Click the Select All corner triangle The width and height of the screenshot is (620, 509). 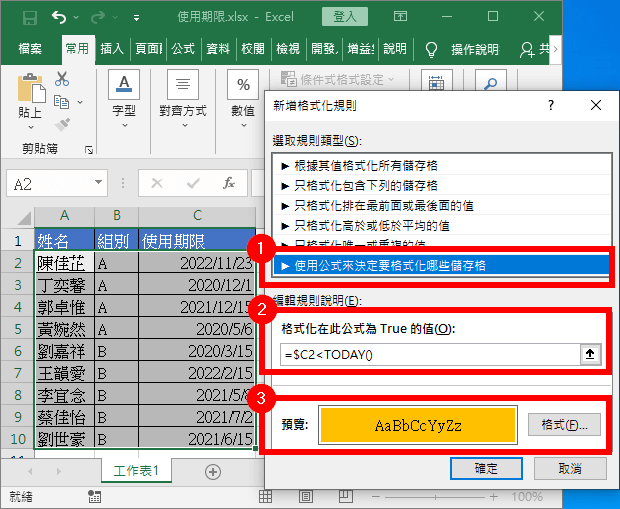coord(23,217)
